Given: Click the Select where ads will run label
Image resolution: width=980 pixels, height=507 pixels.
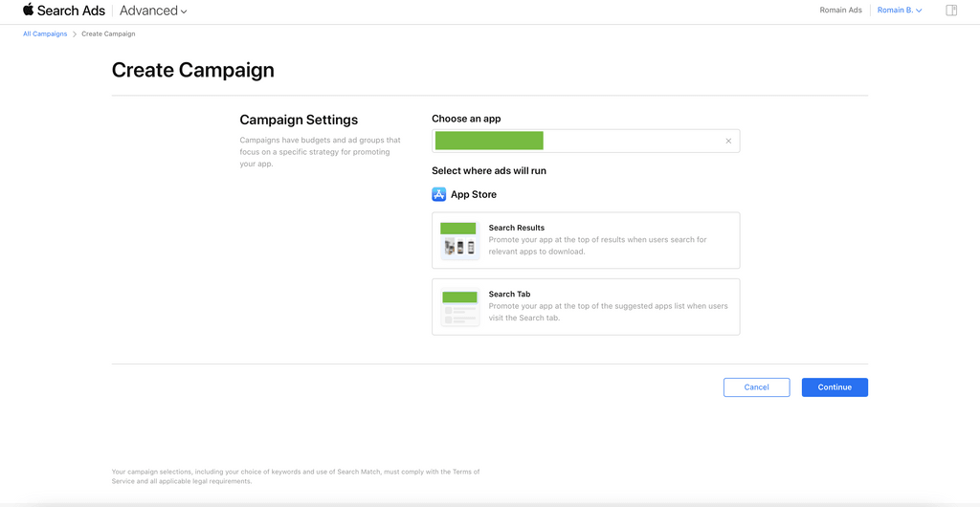Looking at the screenshot, I should point(489,170).
